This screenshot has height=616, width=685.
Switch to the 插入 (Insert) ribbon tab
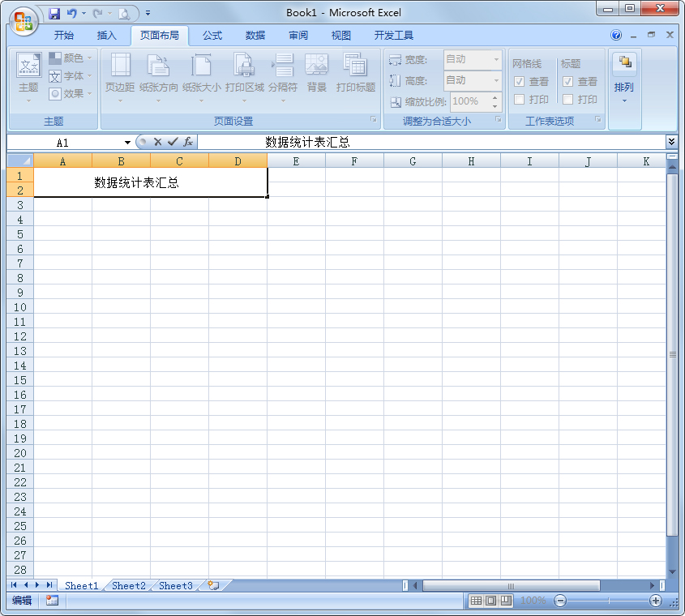109,35
